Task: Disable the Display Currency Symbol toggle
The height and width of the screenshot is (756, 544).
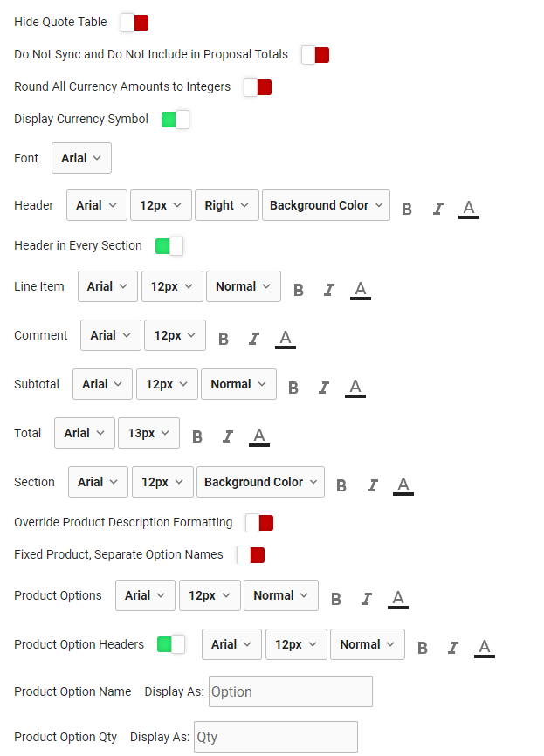Action: pyautogui.click(x=175, y=118)
